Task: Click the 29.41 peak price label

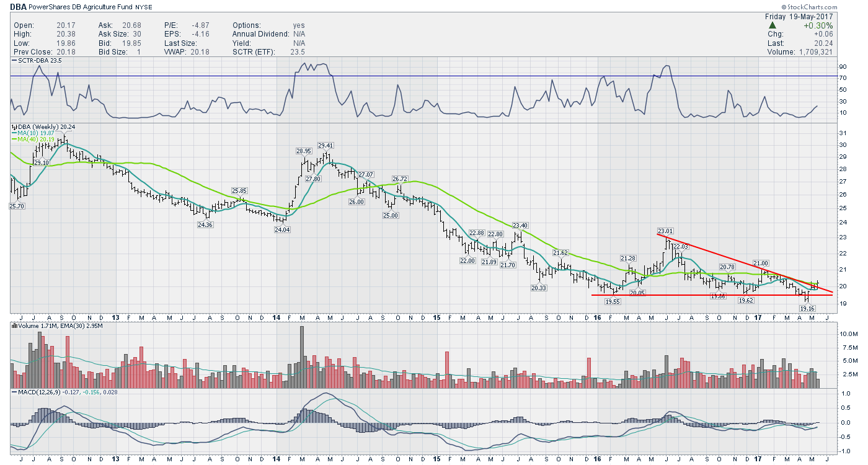Action: click(325, 146)
